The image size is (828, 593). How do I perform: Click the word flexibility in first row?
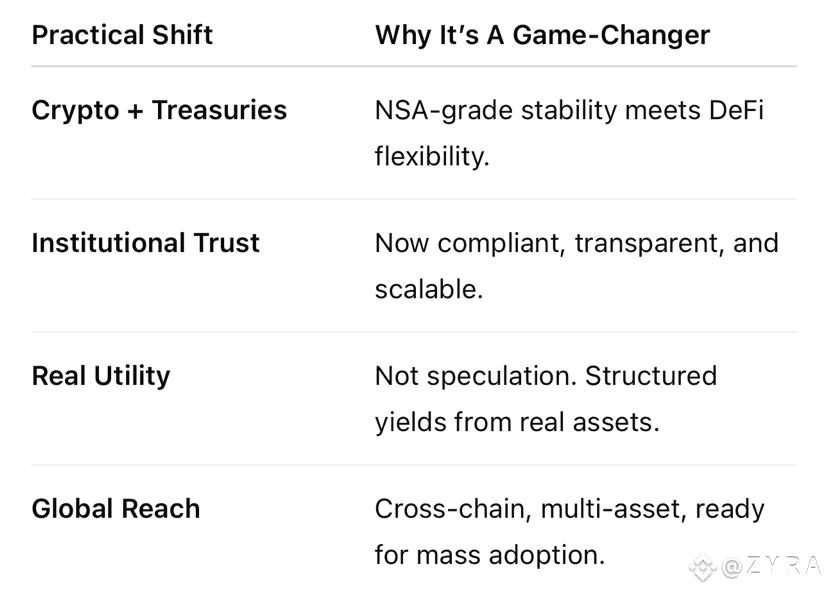click(x=432, y=156)
